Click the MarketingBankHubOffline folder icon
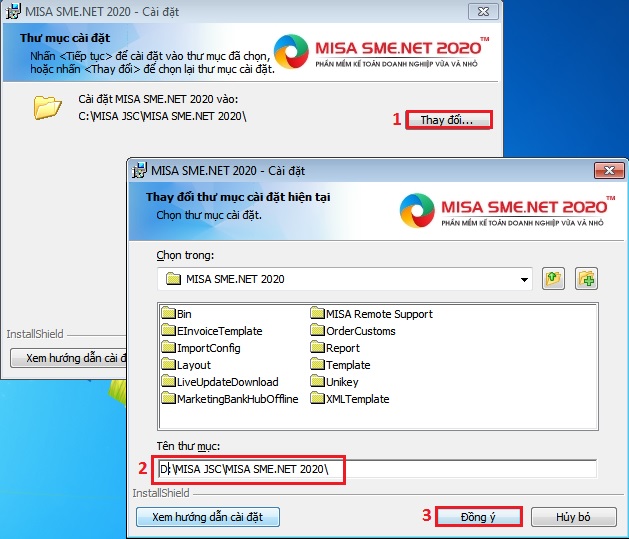 click(169, 398)
